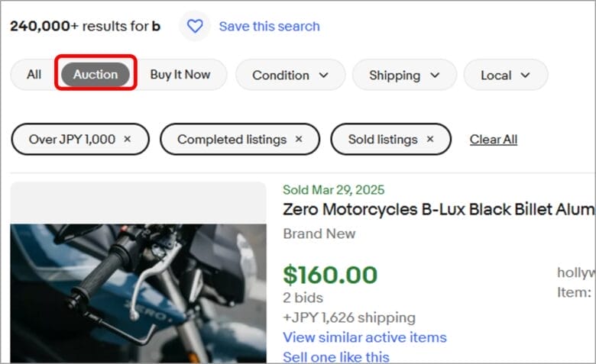Remove the Completed listings filter chip
Screen dimensions: 596x364
299,139
